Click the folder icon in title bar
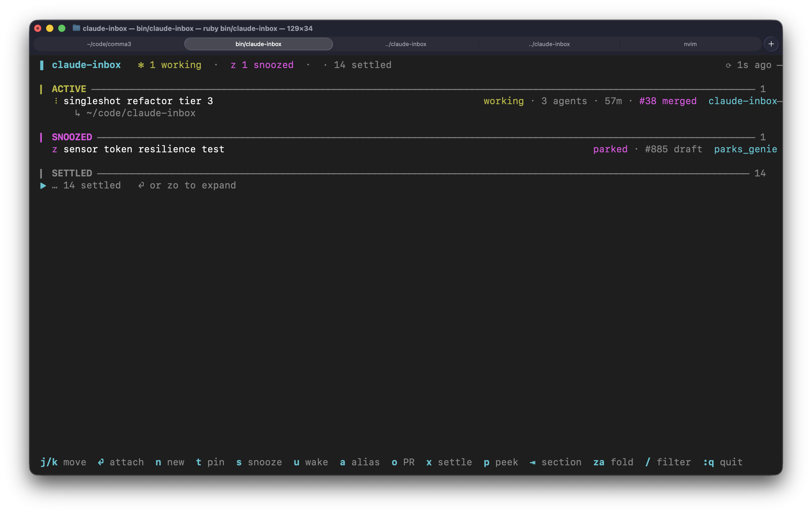 point(76,28)
